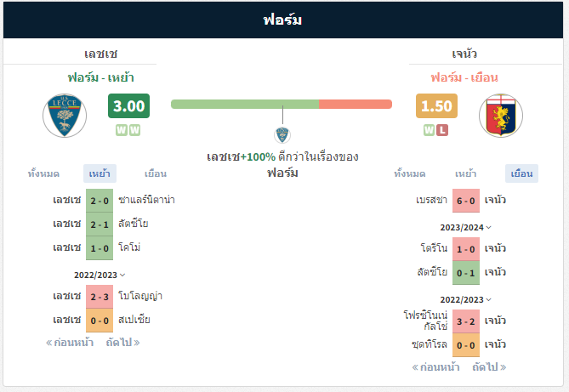Screen dimensions: 569x392
Task: Click Lecce's first green W form badge
Action: click(122, 130)
